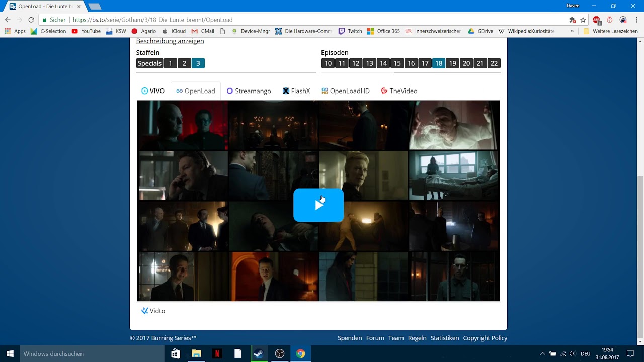Screen dimensions: 644x362
Task: Open the Team footer link
Action: point(396,338)
